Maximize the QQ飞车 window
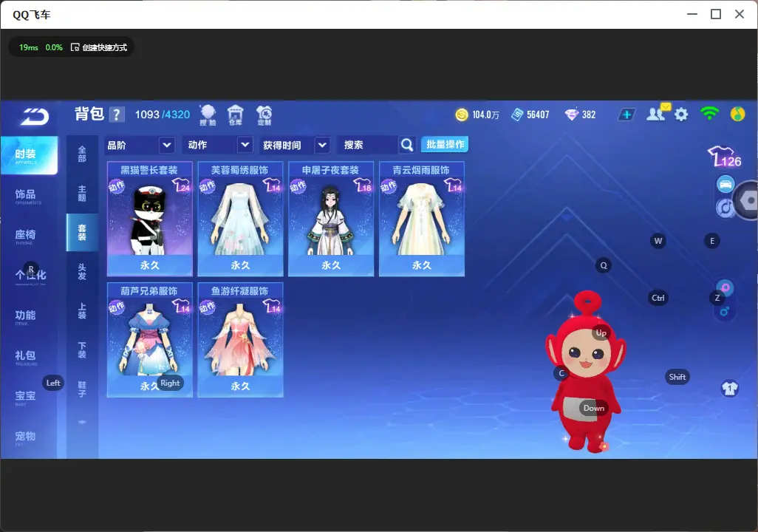 716,15
